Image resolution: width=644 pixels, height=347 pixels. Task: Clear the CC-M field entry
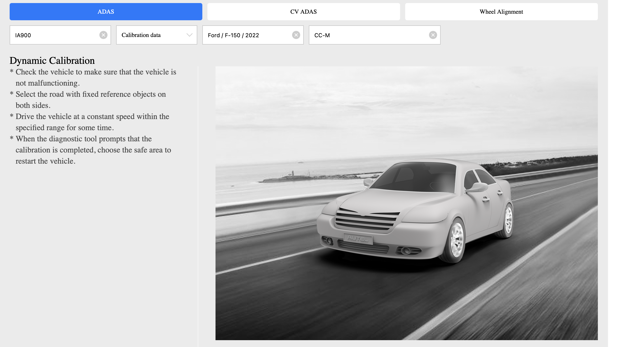click(x=433, y=35)
